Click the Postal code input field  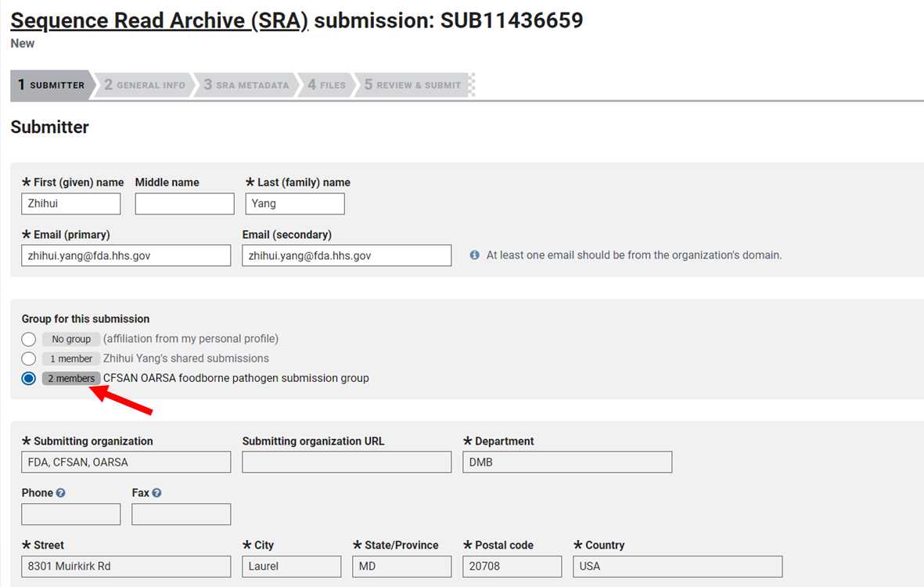512,567
